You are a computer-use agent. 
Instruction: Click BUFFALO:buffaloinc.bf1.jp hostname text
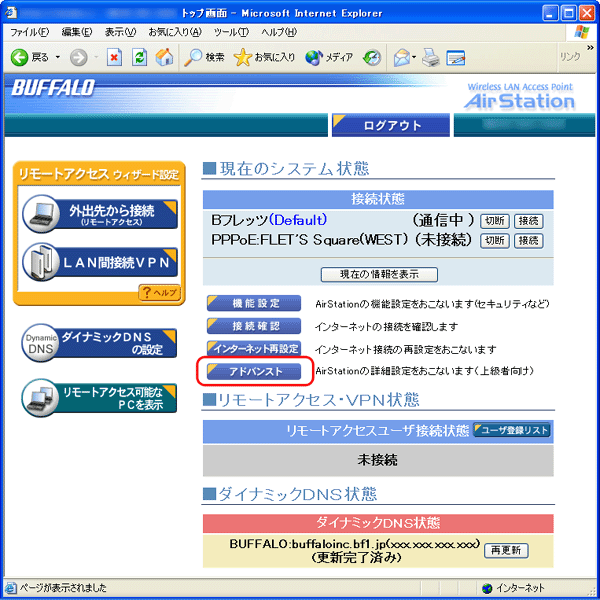pos(354,544)
